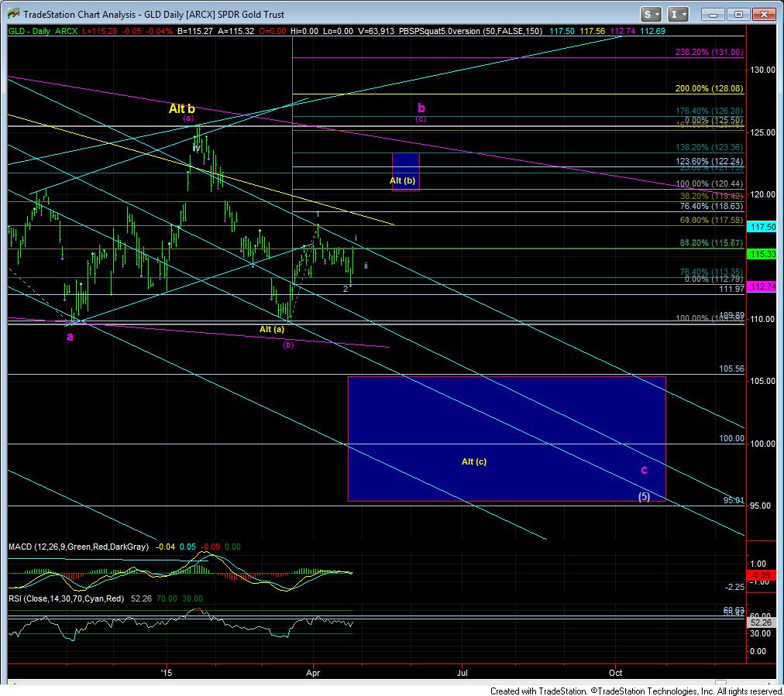Click the 138.20% (123.36) Fibonacci label
Image resolution: width=784 pixels, height=696 pixels.
(709, 147)
